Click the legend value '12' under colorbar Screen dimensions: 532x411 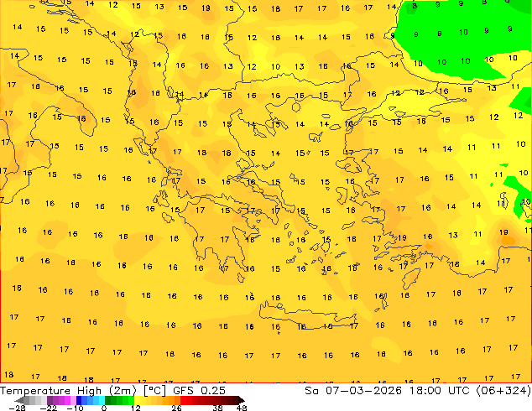pos(136,408)
